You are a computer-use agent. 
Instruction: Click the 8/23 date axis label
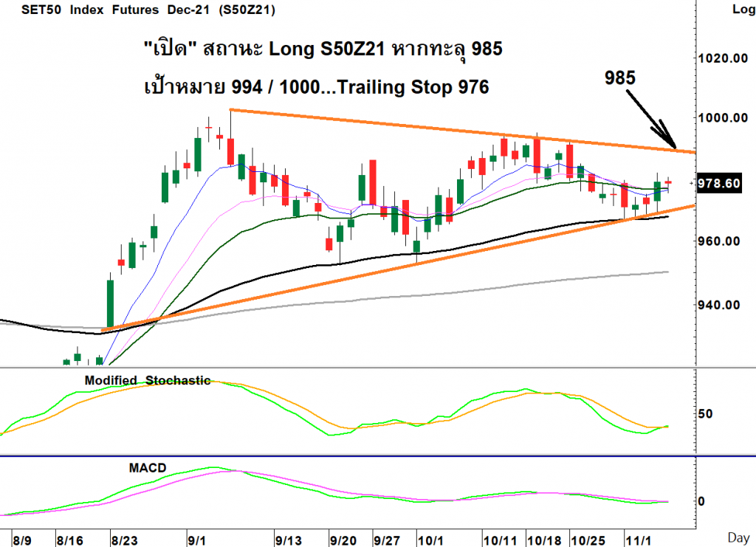pos(124,540)
